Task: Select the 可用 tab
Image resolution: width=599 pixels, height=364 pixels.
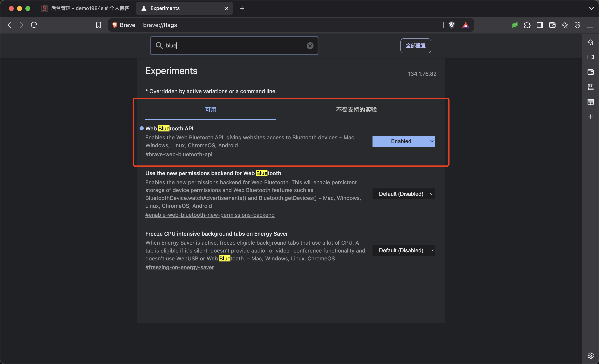Action: coord(211,110)
